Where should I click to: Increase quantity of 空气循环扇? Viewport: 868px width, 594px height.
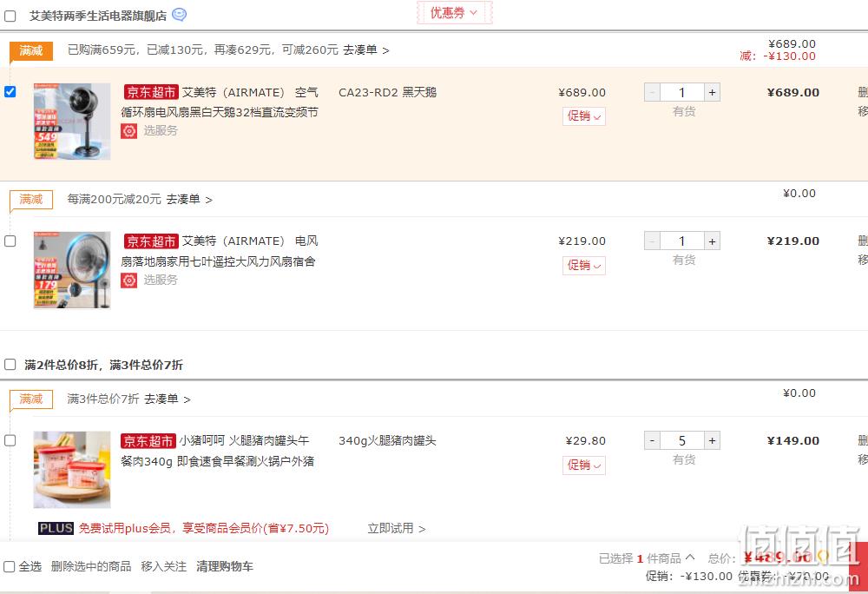[712, 92]
